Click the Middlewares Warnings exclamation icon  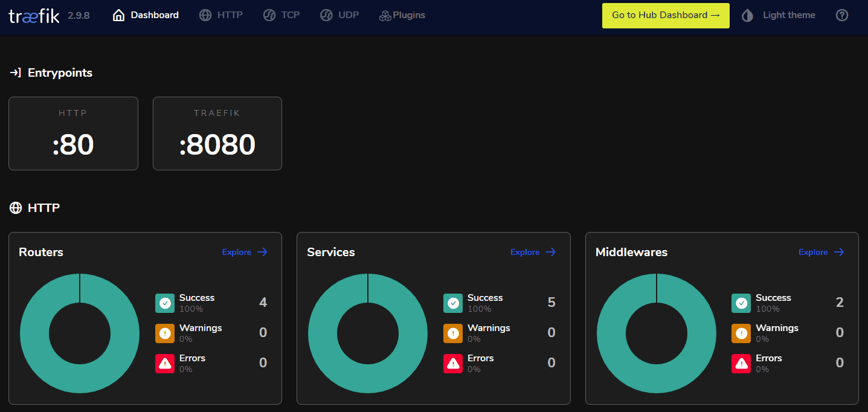741,333
